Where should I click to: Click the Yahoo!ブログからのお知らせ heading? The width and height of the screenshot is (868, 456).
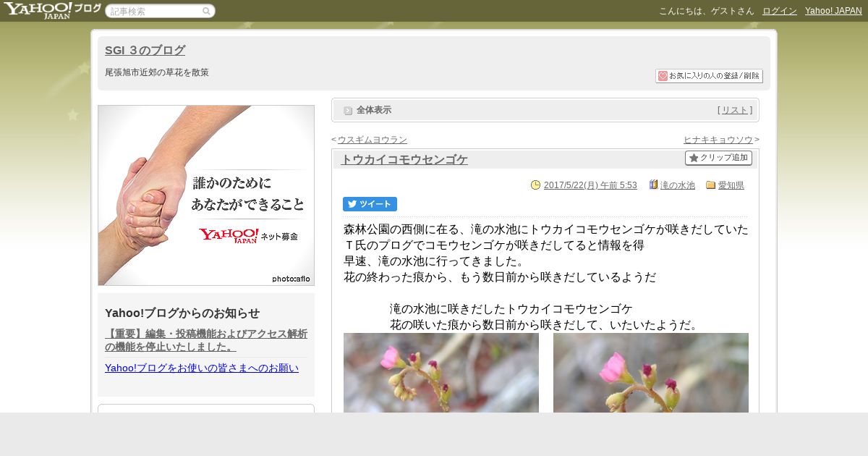(182, 313)
